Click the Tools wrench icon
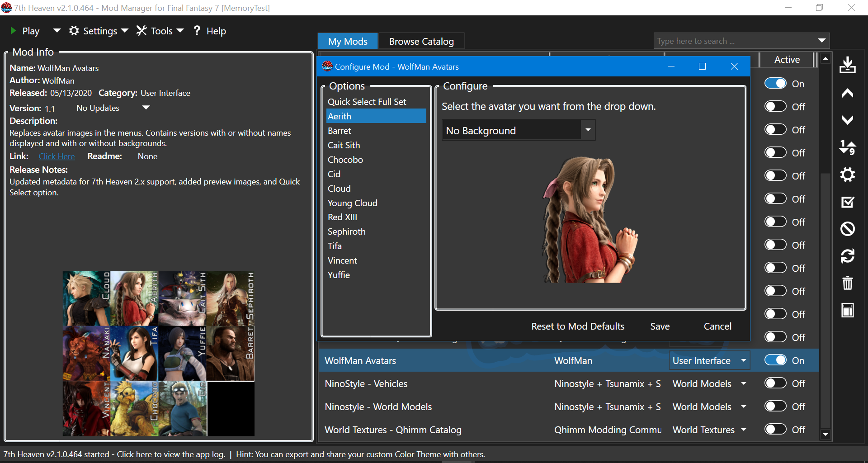Screen dimensions: 868x463 coord(142,31)
